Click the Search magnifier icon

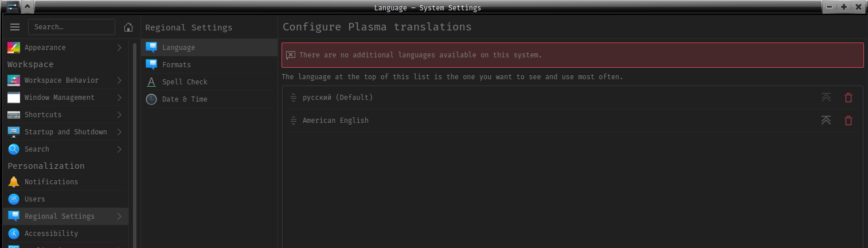coord(14,149)
